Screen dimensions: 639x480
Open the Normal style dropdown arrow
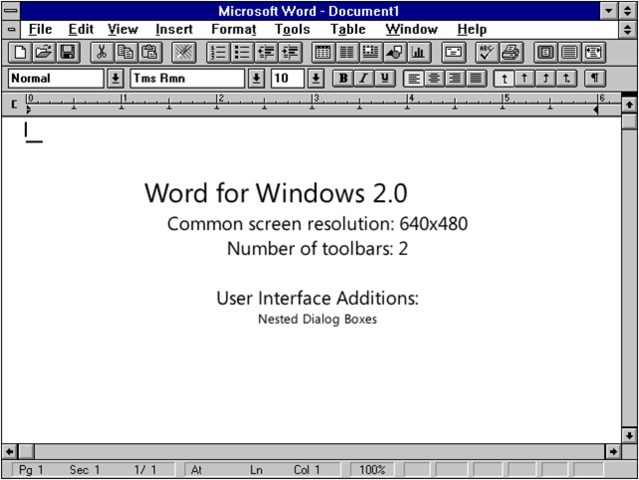tap(115, 78)
